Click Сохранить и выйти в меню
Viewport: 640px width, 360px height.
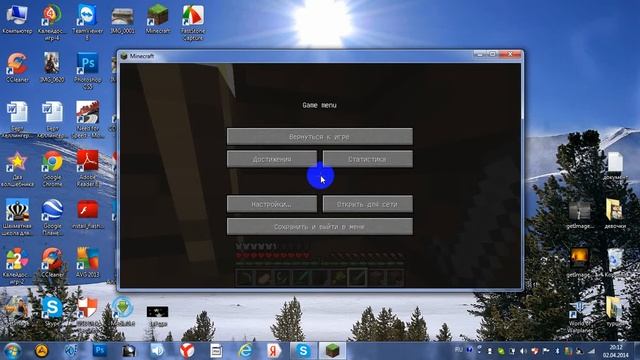tap(320, 227)
